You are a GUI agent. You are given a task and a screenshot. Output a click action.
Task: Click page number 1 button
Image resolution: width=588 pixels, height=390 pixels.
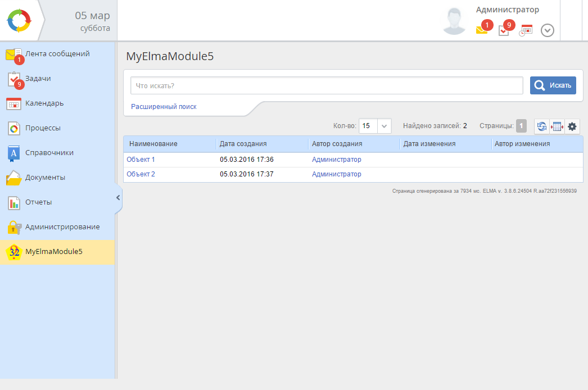(521, 126)
